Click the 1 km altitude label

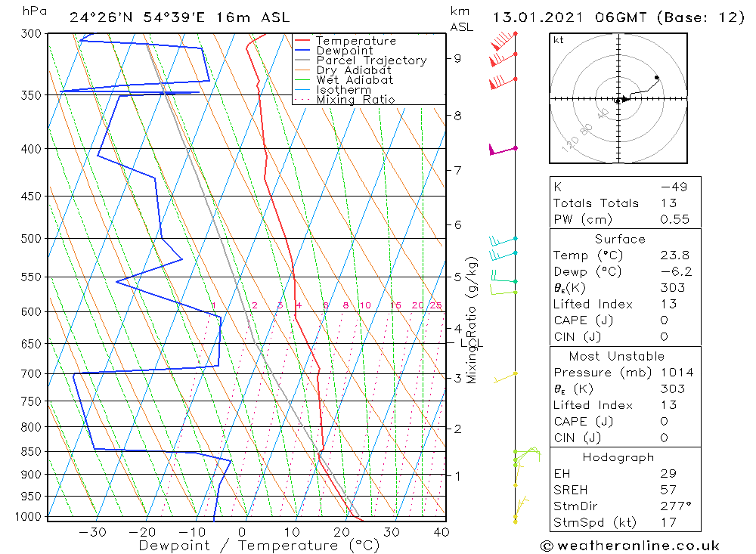(457, 476)
